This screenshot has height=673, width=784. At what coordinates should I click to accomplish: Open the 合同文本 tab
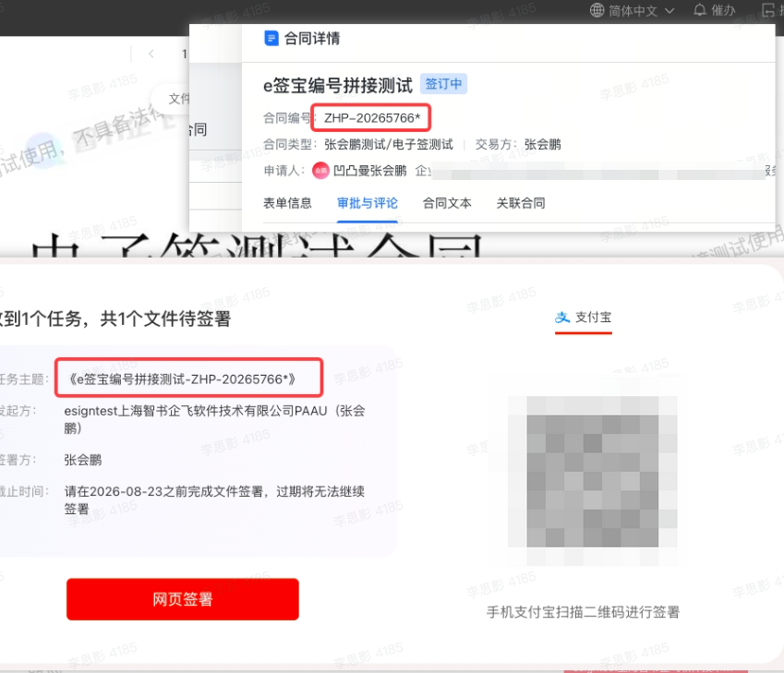coord(447,203)
